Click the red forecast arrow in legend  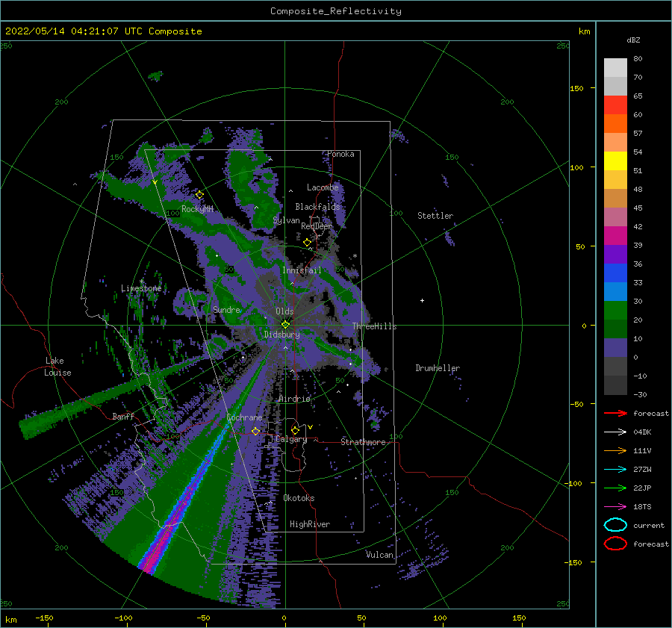point(615,413)
